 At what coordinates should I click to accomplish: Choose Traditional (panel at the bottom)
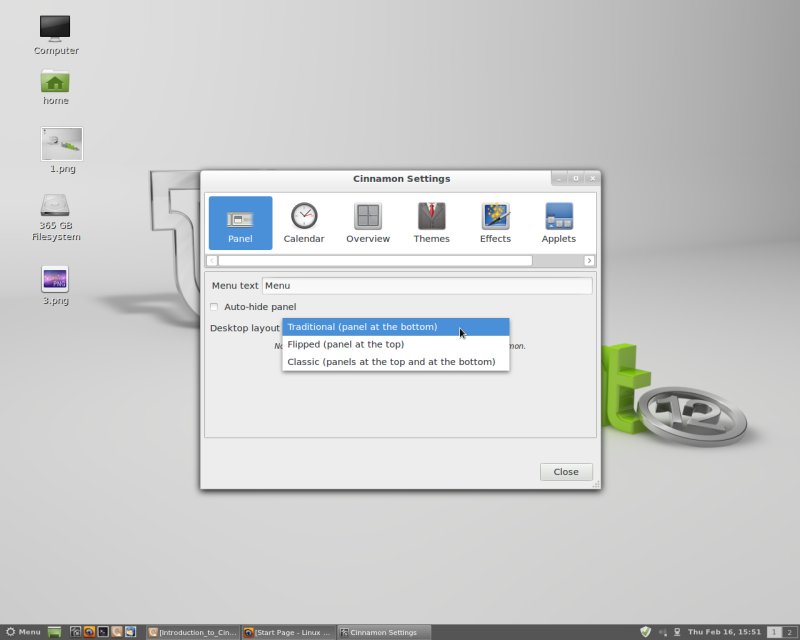pos(395,327)
